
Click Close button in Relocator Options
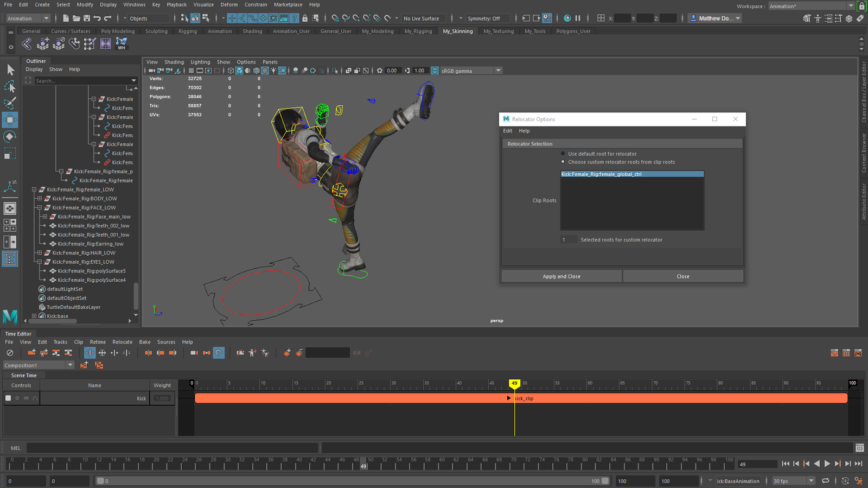tap(683, 276)
